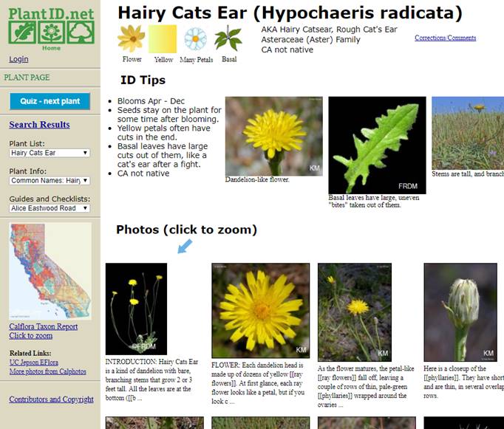
Task: Click the Login link
Action: pos(18,59)
